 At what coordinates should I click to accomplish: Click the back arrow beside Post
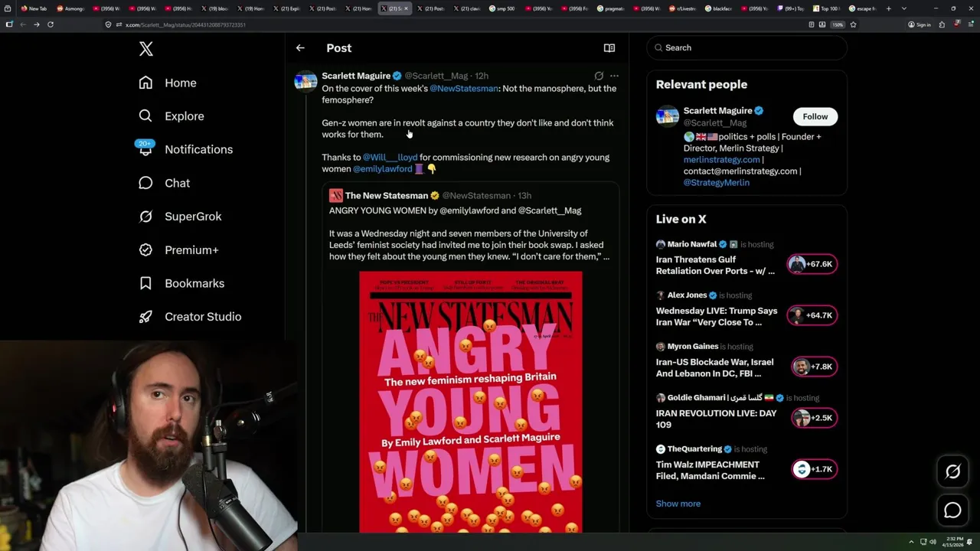pyautogui.click(x=300, y=47)
